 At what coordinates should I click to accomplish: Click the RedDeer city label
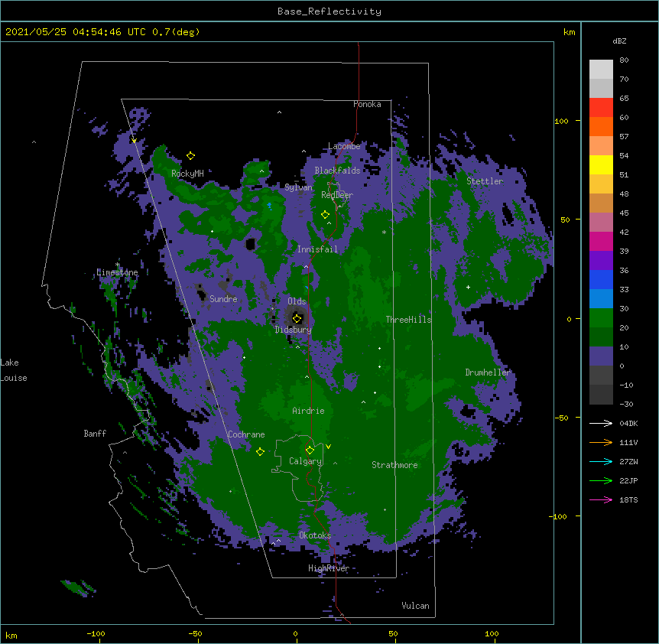tap(337, 195)
